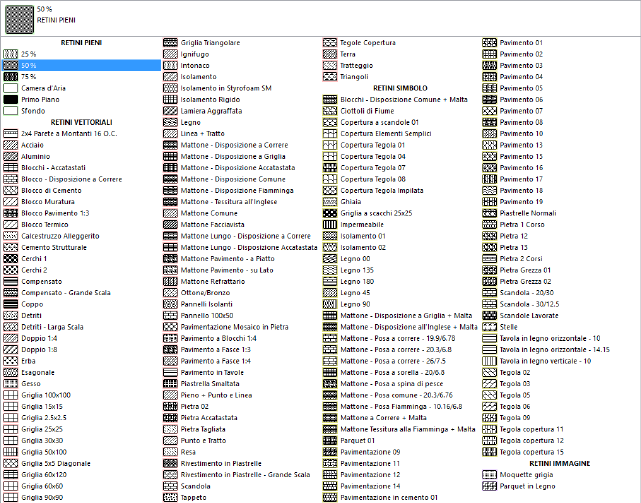Viewport: 641px width, 503px height.
Task: Pick the Doppio 1:8 entry
Action: [39, 350]
